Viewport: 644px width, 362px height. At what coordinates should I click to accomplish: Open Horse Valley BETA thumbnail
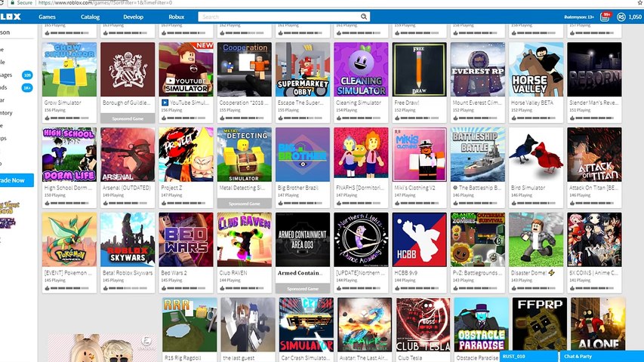click(536, 69)
